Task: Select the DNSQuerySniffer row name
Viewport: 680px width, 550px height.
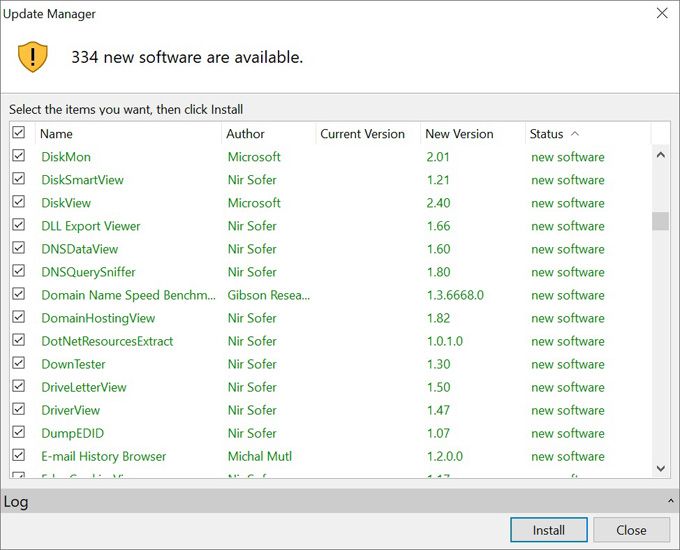Action: pos(88,272)
